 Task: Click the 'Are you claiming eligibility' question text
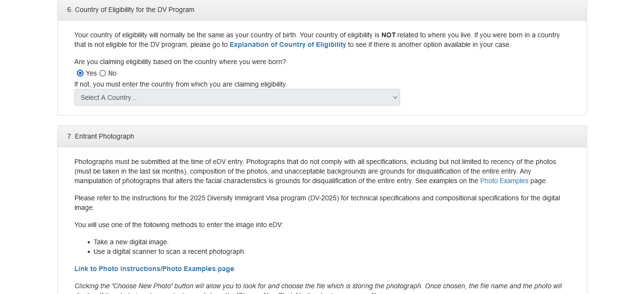click(180, 62)
